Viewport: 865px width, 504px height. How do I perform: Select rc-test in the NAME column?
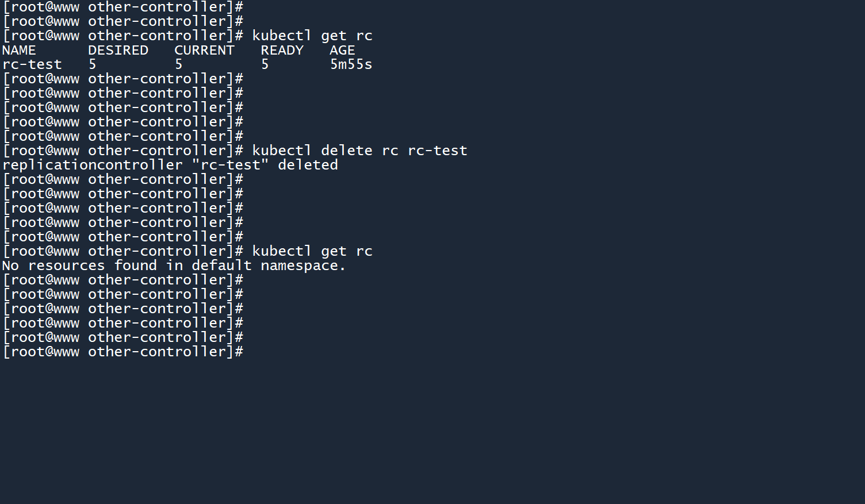point(32,64)
